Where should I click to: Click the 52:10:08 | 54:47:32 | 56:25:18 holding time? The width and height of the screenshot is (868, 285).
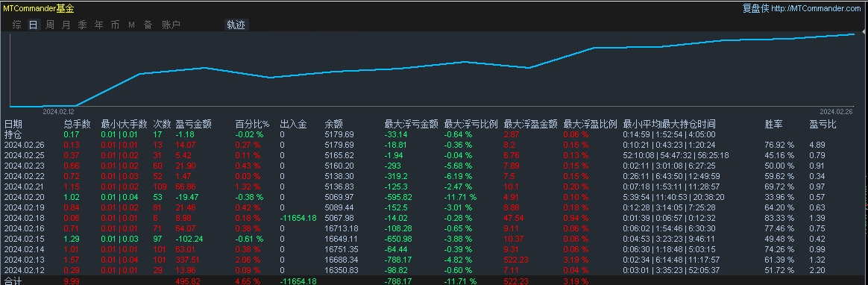[676, 155]
